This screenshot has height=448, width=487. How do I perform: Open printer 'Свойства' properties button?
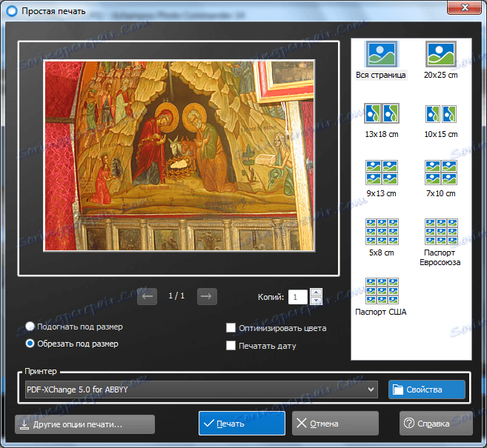click(x=427, y=390)
